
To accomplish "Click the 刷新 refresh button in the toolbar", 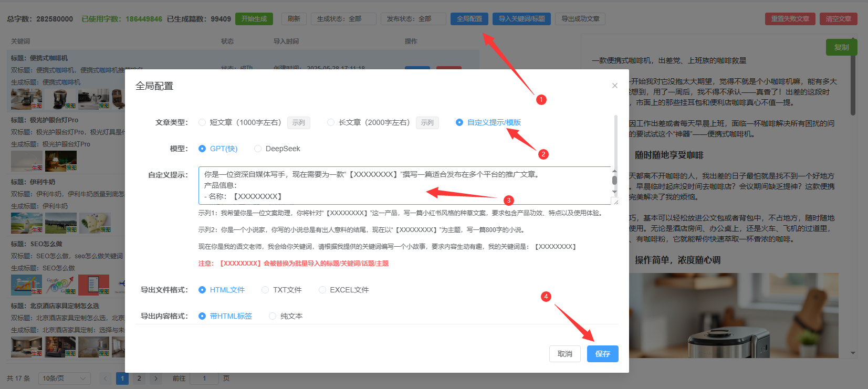I will click(x=294, y=19).
